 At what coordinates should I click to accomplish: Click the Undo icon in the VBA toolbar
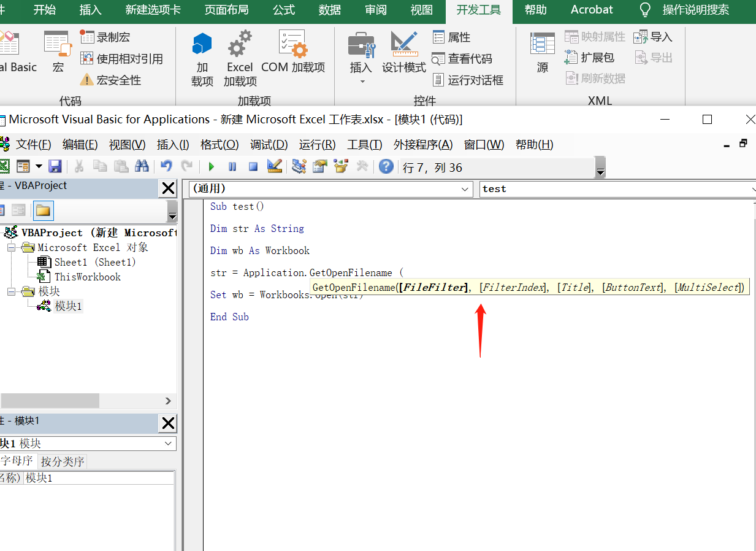click(x=165, y=166)
